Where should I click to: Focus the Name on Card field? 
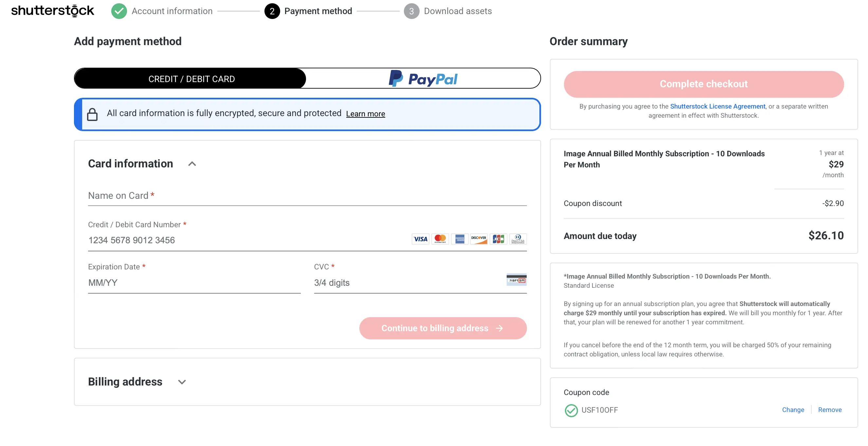[x=307, y=196]
